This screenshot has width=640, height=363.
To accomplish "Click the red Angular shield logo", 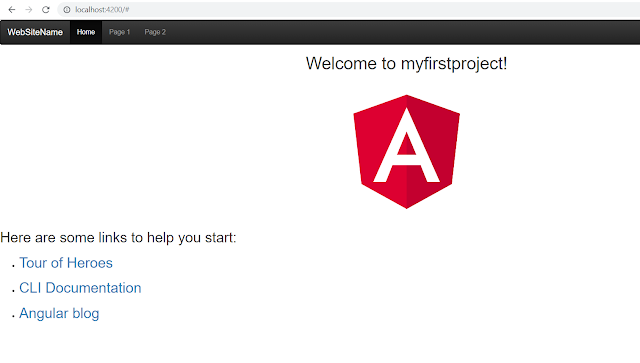I will point(407,152).
